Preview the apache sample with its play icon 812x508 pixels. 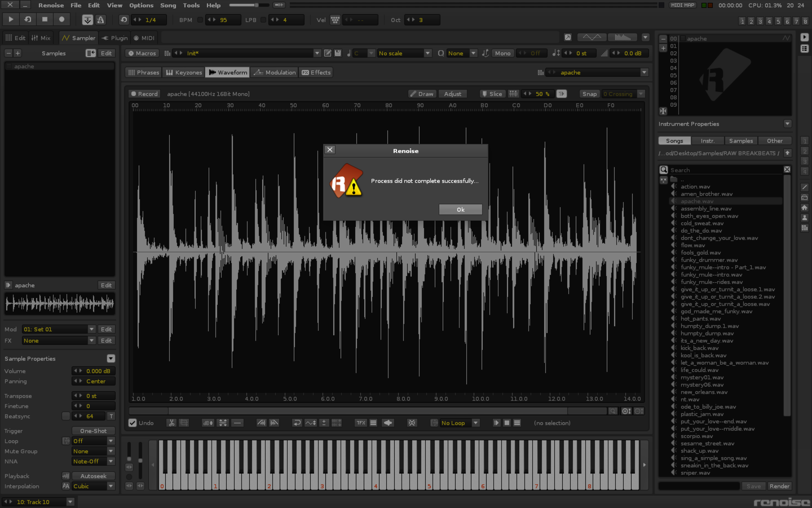pyautogui.click(x=8, y=285)
